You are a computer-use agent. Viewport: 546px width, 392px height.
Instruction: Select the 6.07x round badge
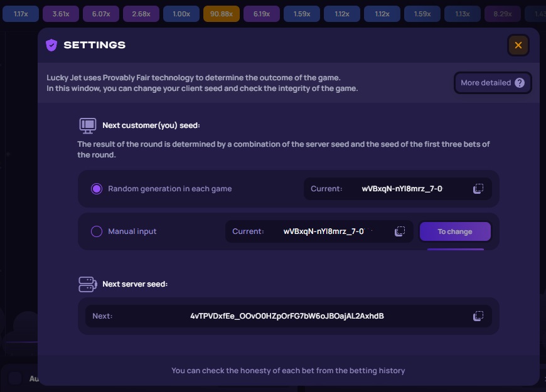(101, 14)
